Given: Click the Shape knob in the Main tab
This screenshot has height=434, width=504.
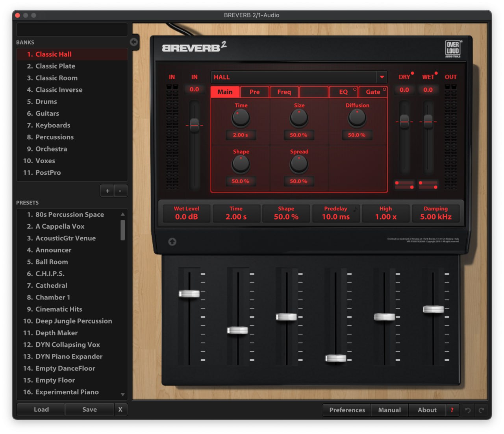Looking at the screenshot, I should pos(241,164).
